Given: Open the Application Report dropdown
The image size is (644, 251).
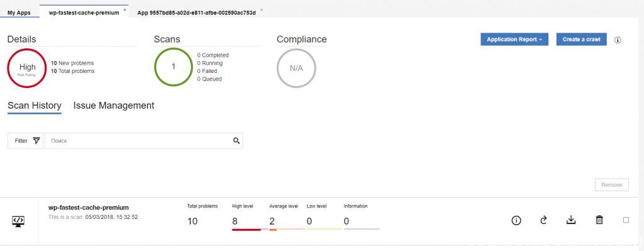Looking at the screenshot, I should 514,40.
